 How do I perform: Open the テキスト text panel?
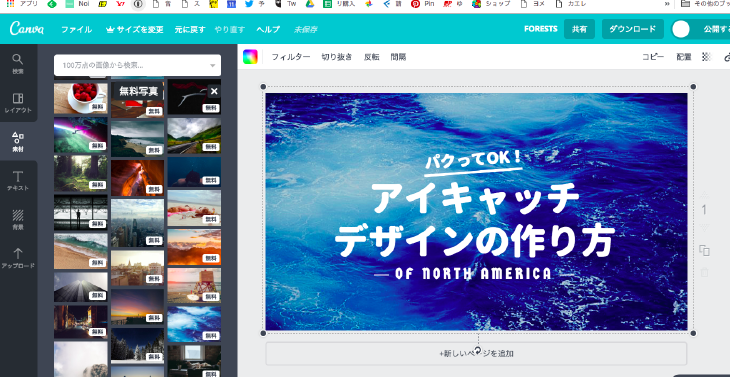coord(18,181)
